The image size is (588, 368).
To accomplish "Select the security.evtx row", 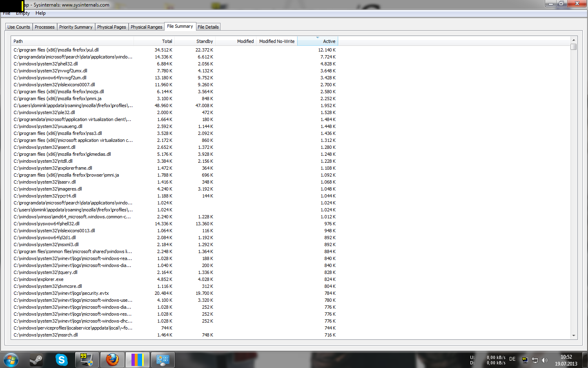I will [x=175, y=293].
